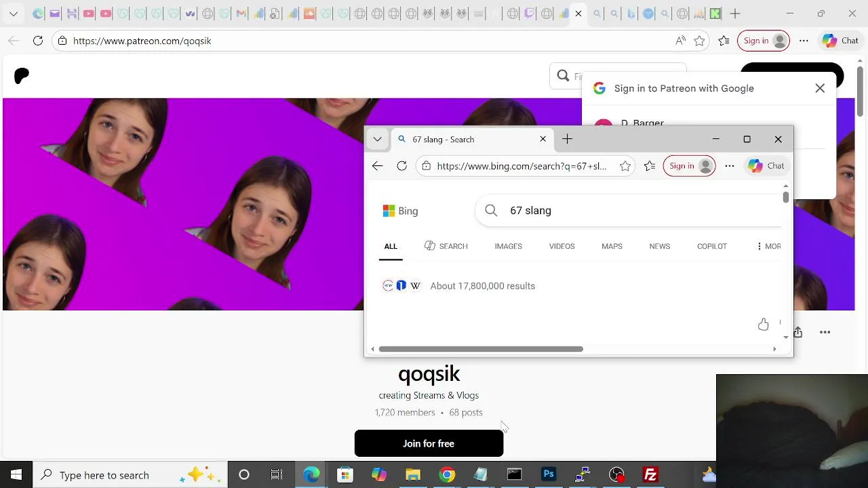This screenshot has width=868, height=488.
Task: Refresh the Patreon page in main window
Action: click(x=38, y=41)
